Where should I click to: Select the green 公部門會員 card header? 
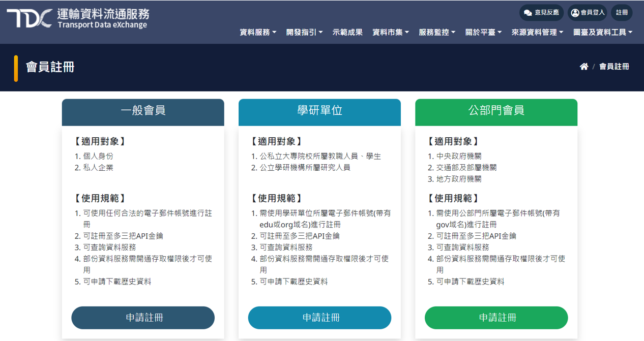pos(496,111)
